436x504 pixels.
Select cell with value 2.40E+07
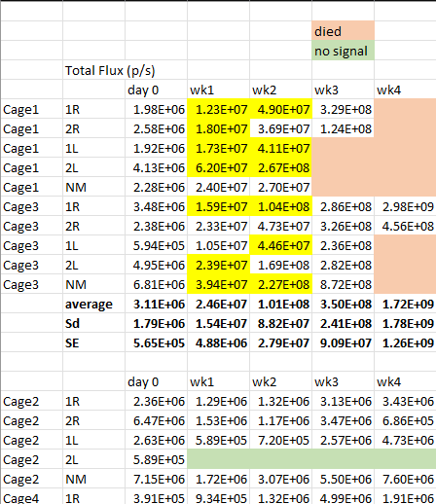[218, 187]
